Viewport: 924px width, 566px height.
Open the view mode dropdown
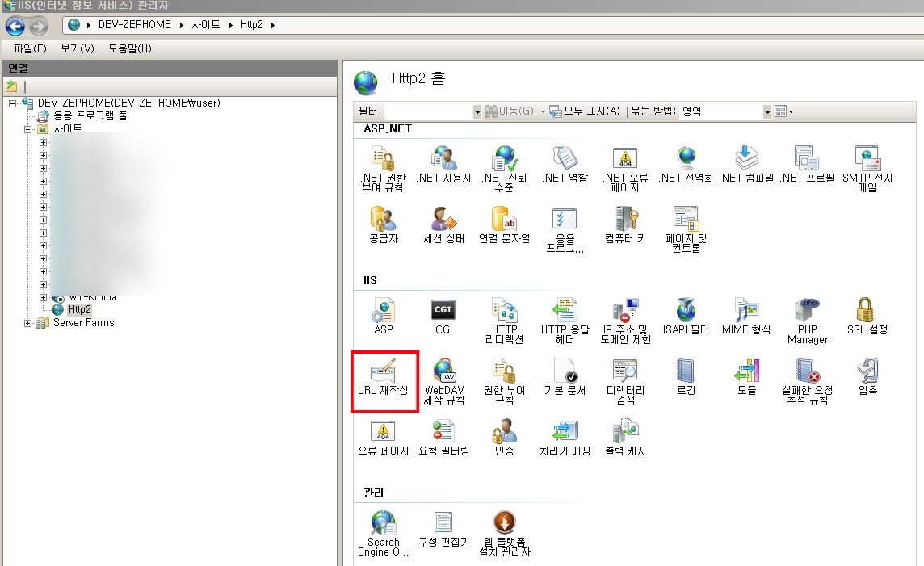tap(783, 111)
